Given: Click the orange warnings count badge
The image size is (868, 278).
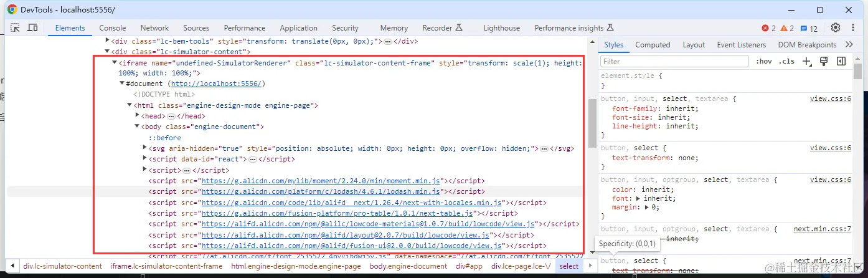Looking at the screenshot, I should (x=788, y=28).
